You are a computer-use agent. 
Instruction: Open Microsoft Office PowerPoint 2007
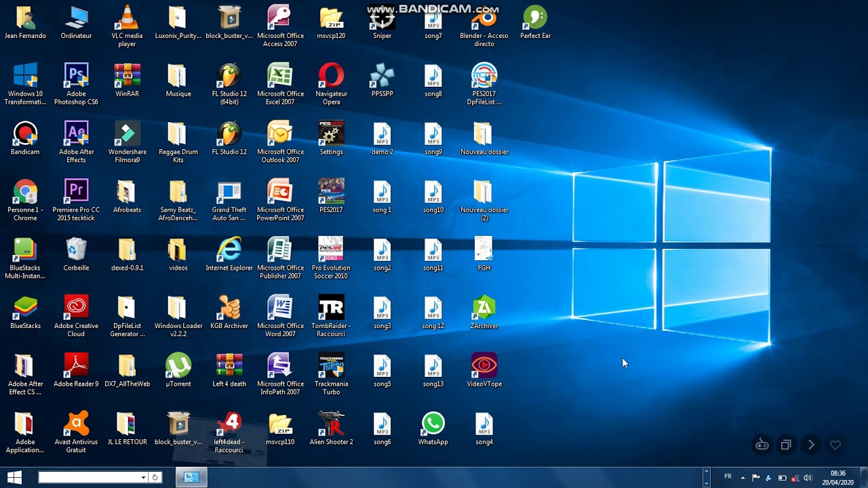[280, 200]
